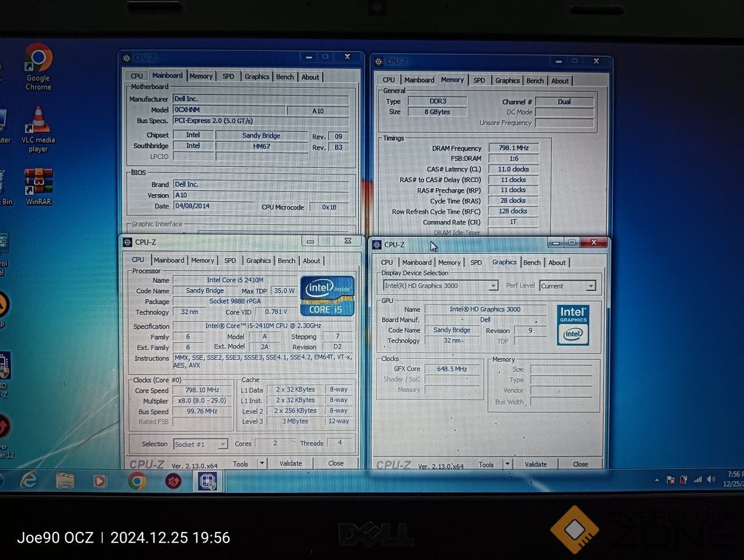Click the Multiplier value x8.0 (8.0 - 29.0)
This screenshot has width=744, height=560.
coord(202,401)
